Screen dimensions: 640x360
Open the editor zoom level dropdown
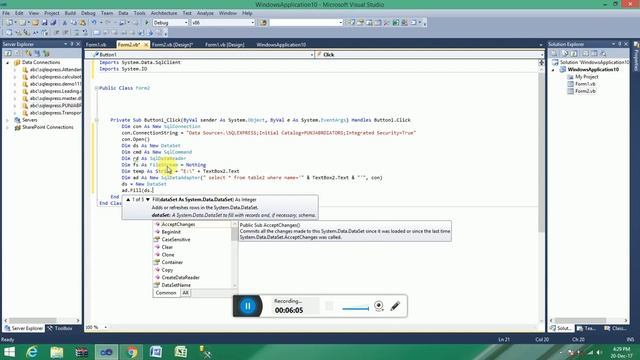click(106, 327)
